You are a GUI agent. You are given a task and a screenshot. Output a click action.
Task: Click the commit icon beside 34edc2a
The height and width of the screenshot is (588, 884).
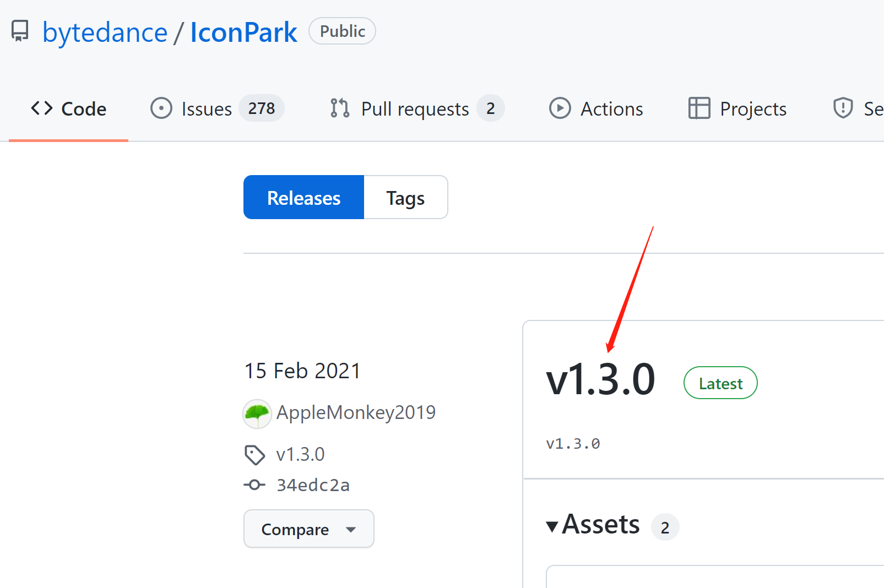point(254,485)
